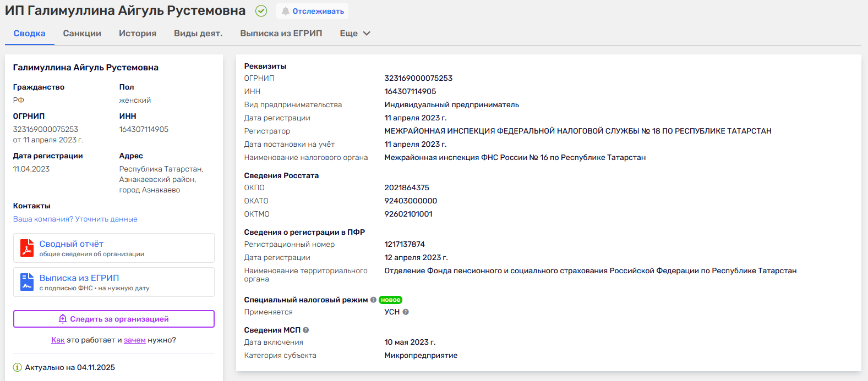Open the Сводный отчёт title link
Screen dimensions: 868x381
click(72, 244)
